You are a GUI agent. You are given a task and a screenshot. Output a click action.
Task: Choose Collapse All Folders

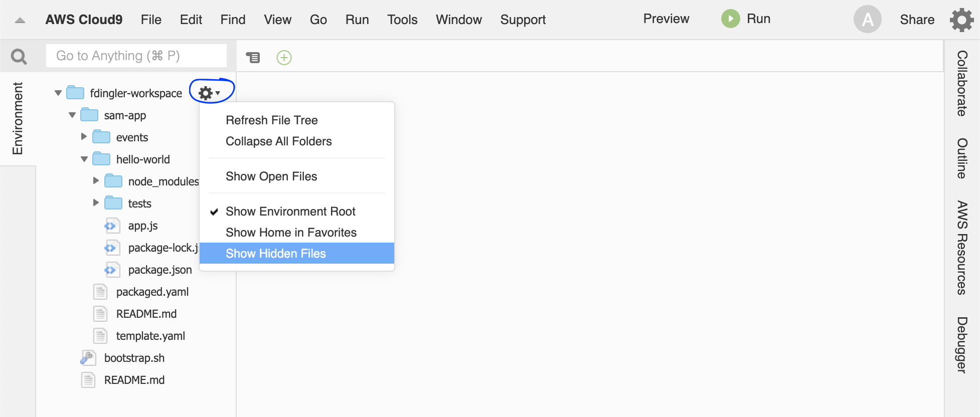(x=297, y=141)
